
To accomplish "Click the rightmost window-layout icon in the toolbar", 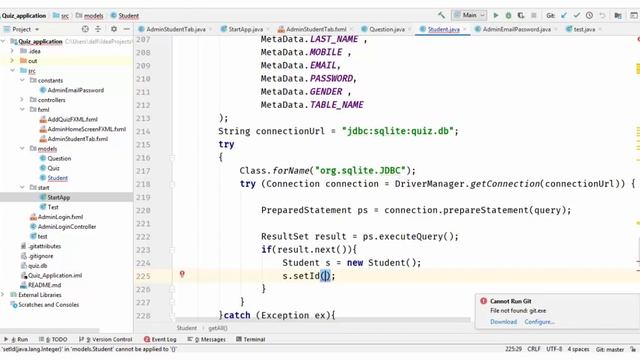I will click(633, 16).
